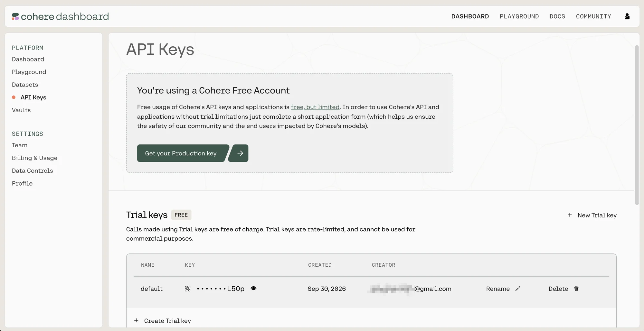Click the creator @gmail.com email cell
The height and width of the screenshot is (331, 644).
[x=410, y=289]
